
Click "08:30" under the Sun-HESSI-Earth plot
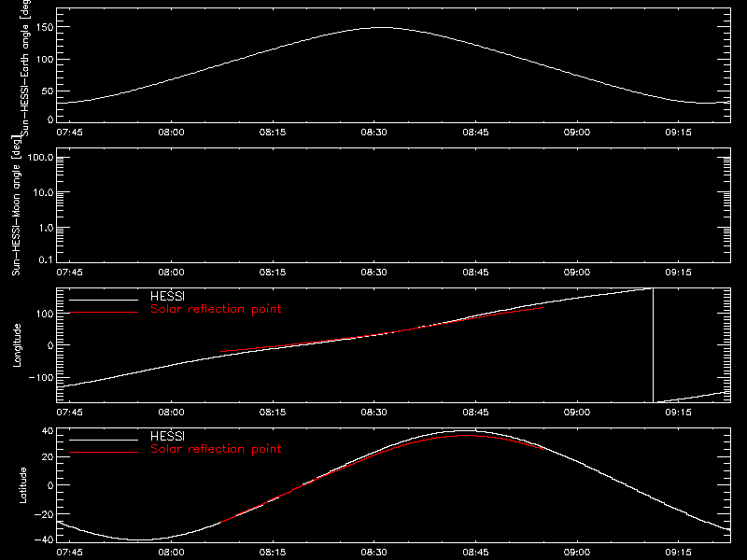pyautogui.click(x=374, y=132)
